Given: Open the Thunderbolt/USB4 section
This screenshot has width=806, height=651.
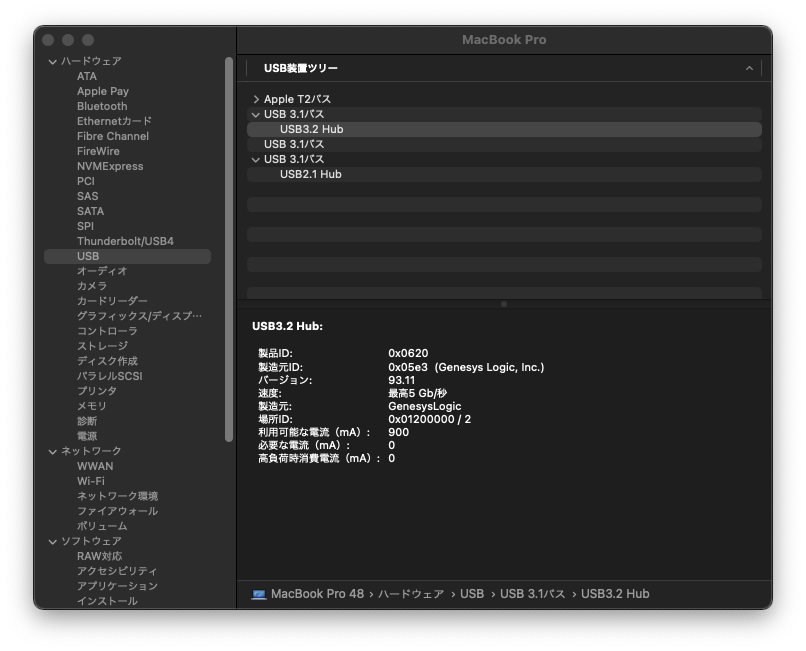Looking at the screenshot, I should tap(125, 240).
